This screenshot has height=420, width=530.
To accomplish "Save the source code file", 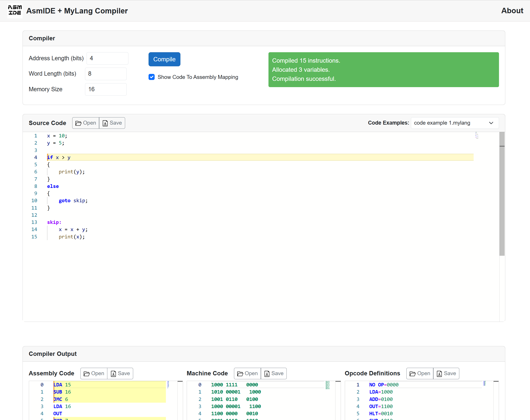I will (112, 123).
